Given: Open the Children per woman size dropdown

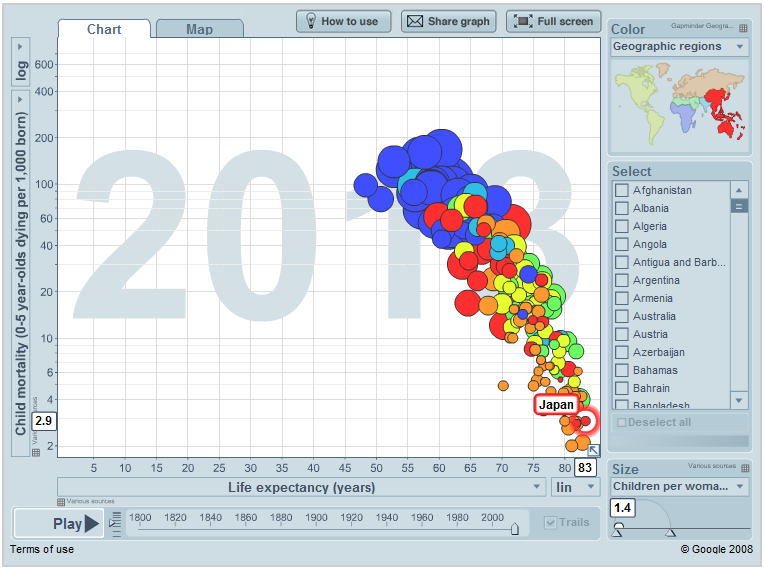Looking at the screenshot, I should (679, 487).
